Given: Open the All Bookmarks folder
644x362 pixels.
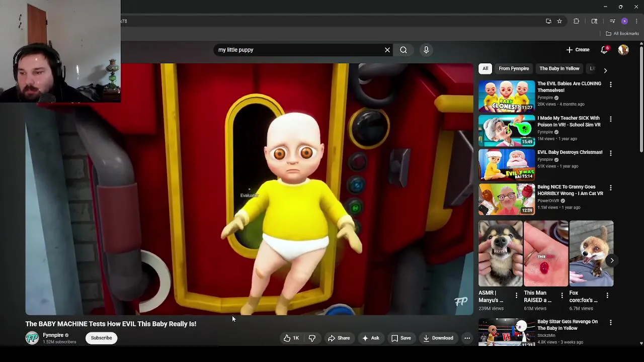Looking at the screenshot, I should click(622, 34).
